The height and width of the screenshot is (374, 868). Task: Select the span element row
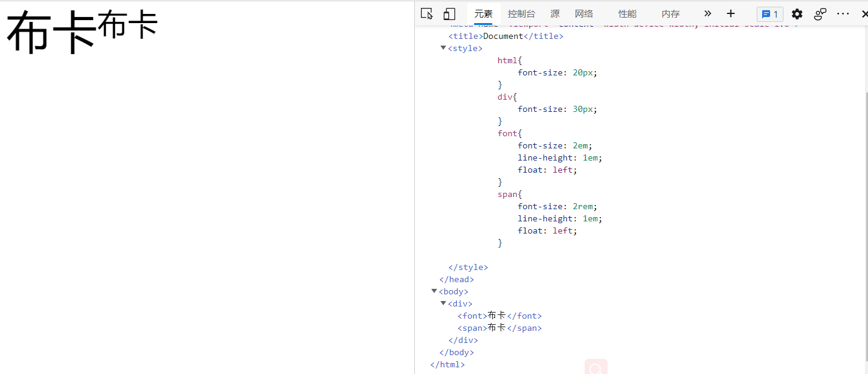coord(499,328)
